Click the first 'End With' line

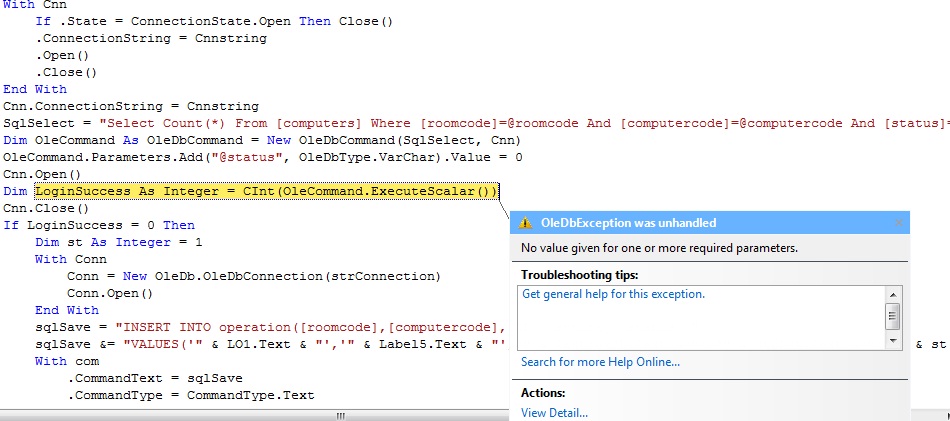point(35,89)
